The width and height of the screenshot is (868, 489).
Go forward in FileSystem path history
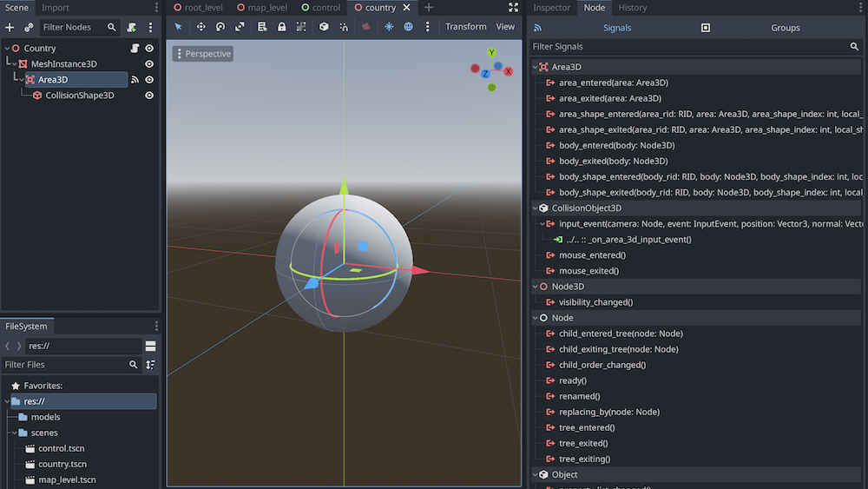click(x=19, y=346)
